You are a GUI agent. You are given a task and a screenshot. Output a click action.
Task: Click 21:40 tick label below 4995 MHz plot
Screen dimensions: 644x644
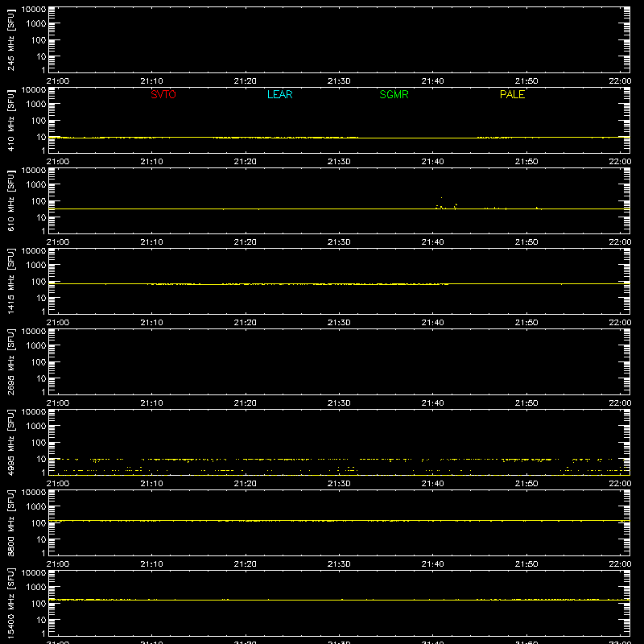pyautogui.click(x=432, y=484)
